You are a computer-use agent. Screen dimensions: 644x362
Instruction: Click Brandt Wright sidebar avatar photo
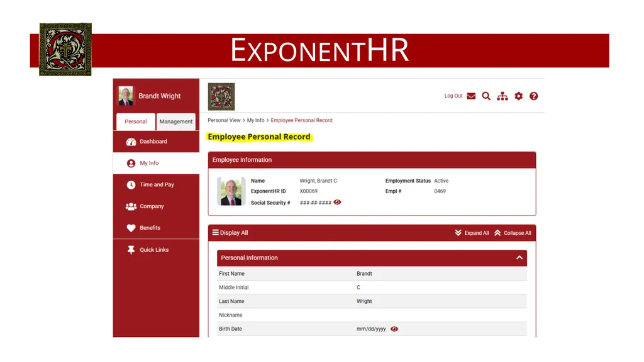(126, 96)
